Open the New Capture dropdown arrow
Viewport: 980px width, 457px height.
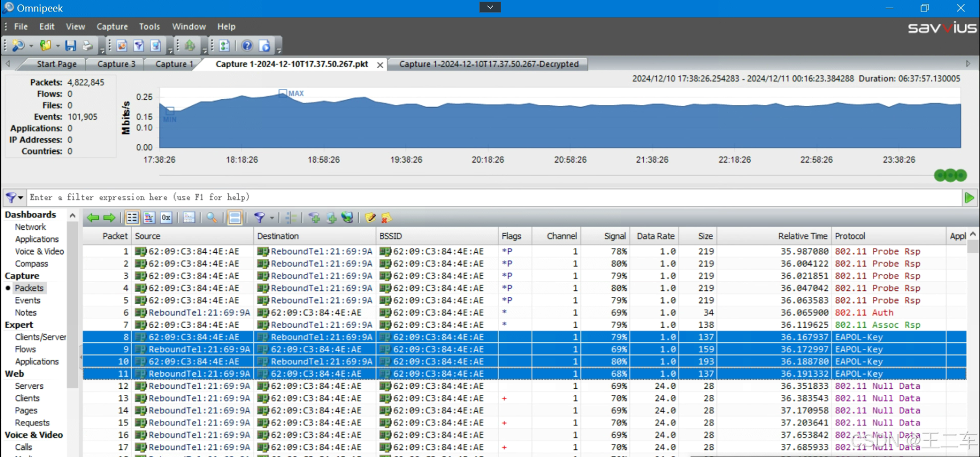click(31, 46)
